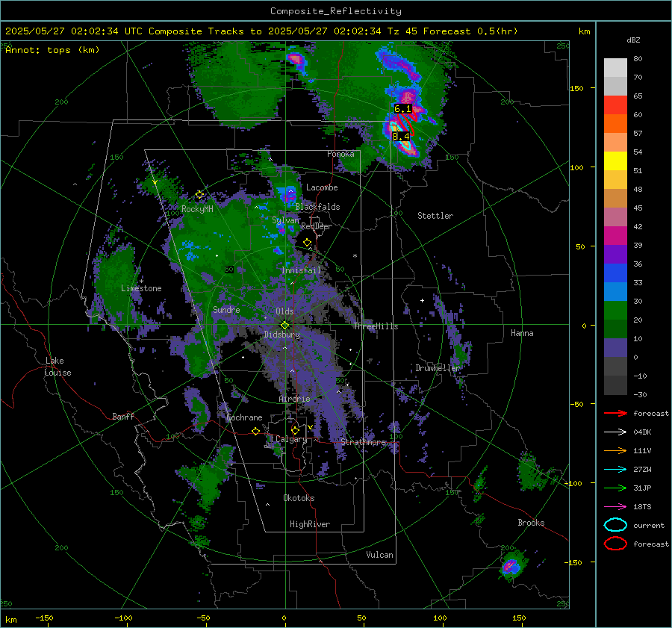Click the yellow diamond marker near RockyMH
672x628 pixels.
pyautogui.click(x=199, y=195)
